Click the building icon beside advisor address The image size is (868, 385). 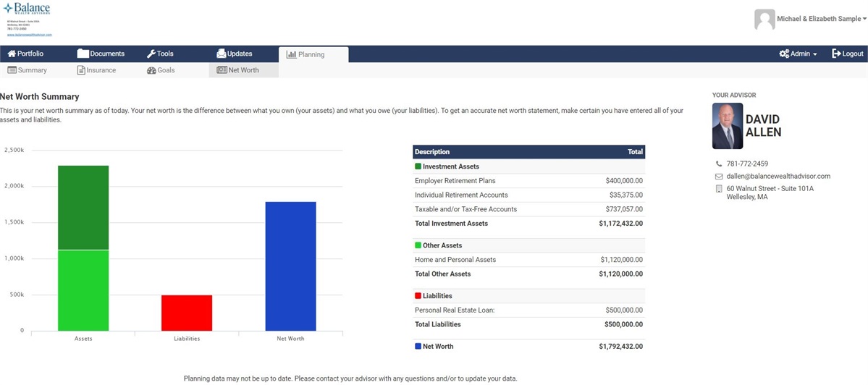719,189
